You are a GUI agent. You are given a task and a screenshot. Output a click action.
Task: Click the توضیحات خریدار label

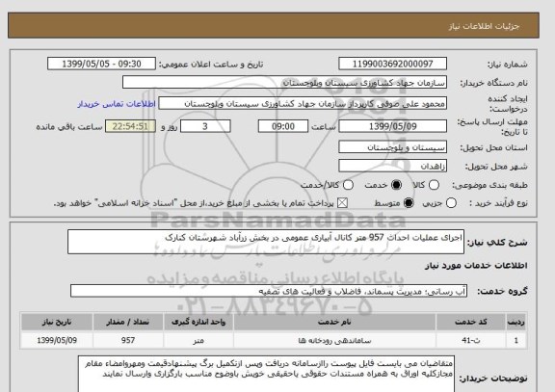(x=493, y=379)
